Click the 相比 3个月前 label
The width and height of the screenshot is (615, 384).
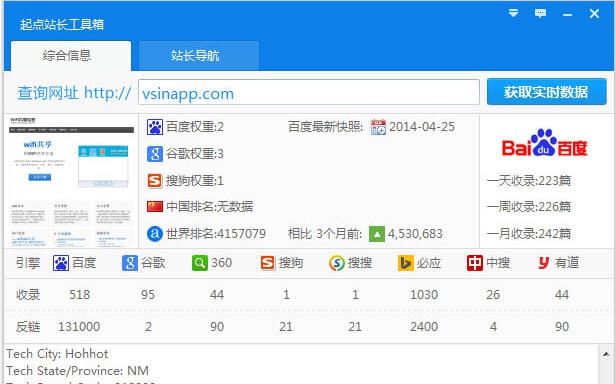click(x=325, y=234)
